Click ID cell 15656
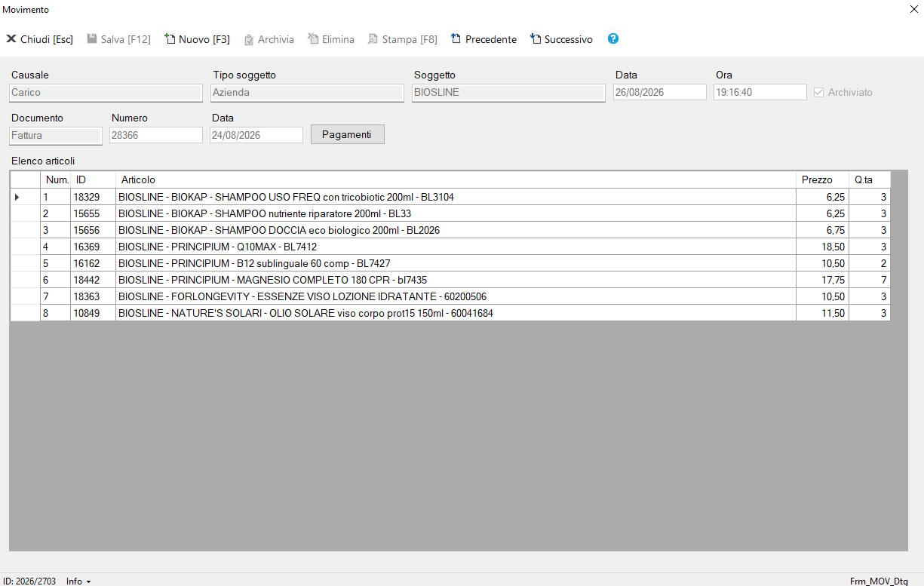The width and height of the screenshot is (924, 586). point(94,230)
